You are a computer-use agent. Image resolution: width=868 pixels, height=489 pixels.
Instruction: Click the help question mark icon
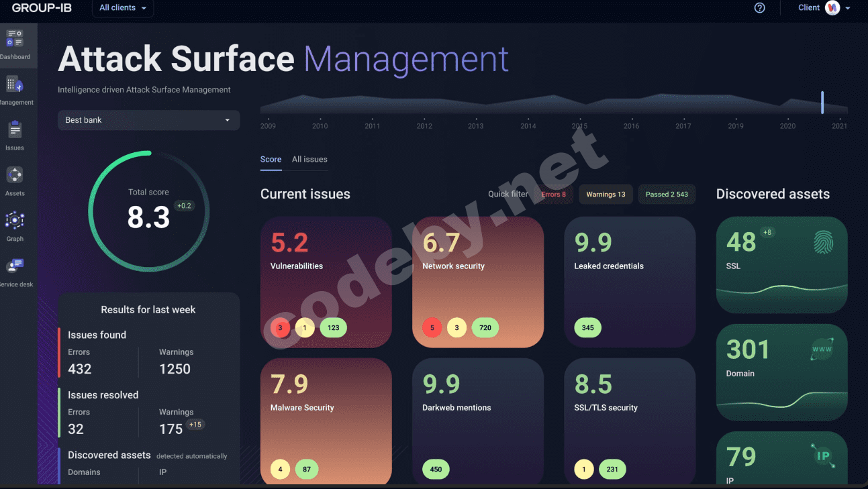coord(760,8)
